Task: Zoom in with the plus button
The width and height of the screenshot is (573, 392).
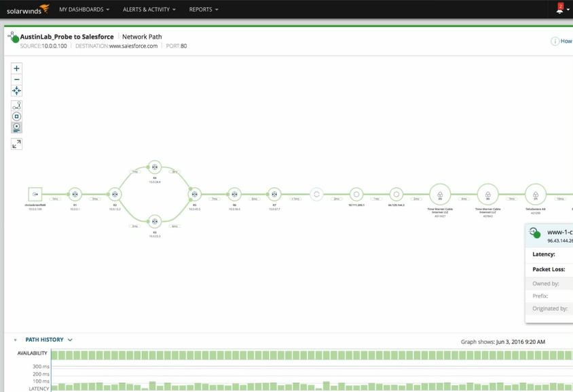Action: click(x=16, y=68)
